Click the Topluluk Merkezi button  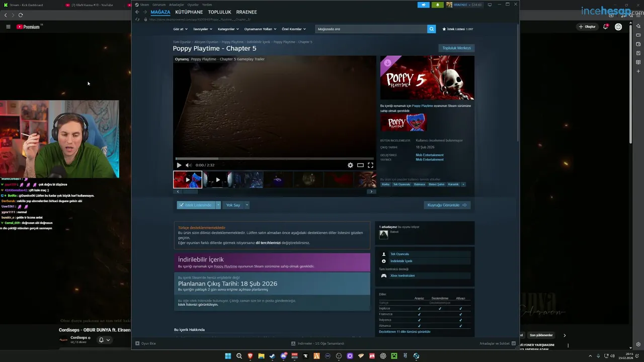pos(456,48)
